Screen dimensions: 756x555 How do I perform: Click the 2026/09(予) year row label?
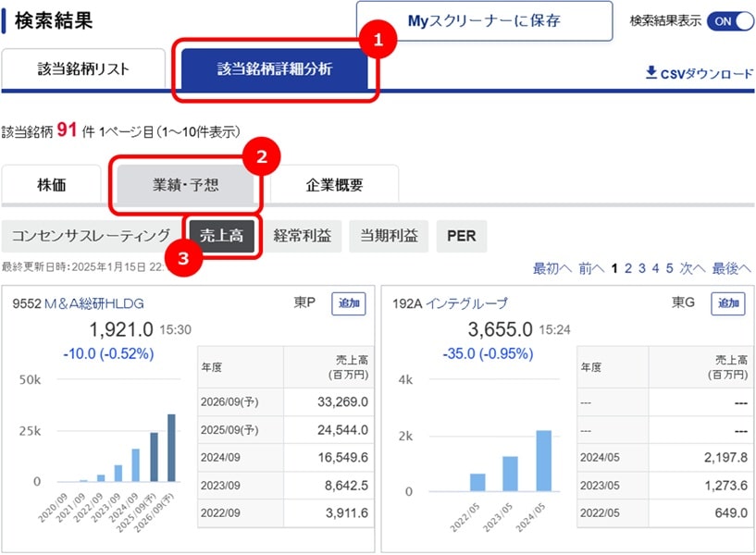point(229,401)
